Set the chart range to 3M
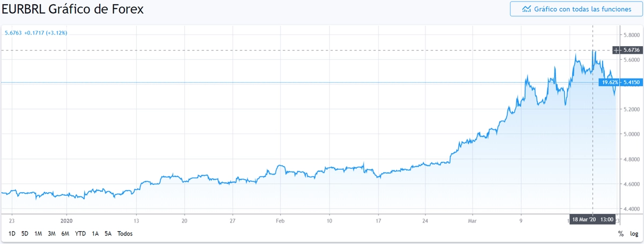The image size is (644, 244). tap(52, 234)
